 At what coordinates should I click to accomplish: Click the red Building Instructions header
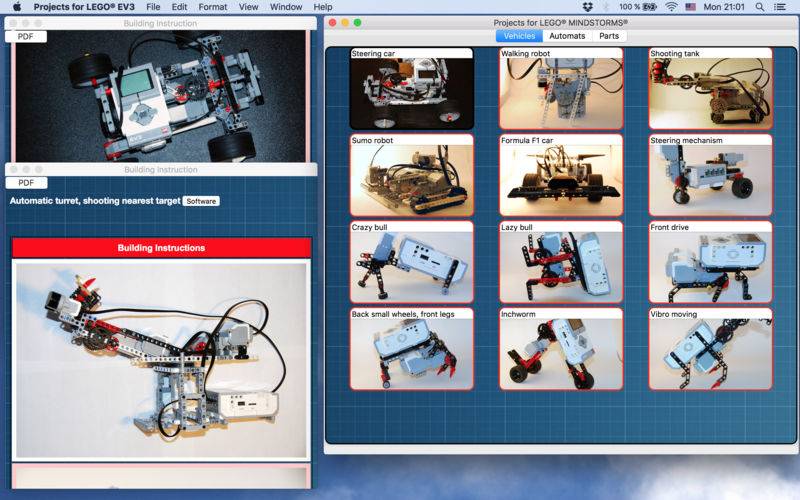pyautogui.click(x=161, y=248)
